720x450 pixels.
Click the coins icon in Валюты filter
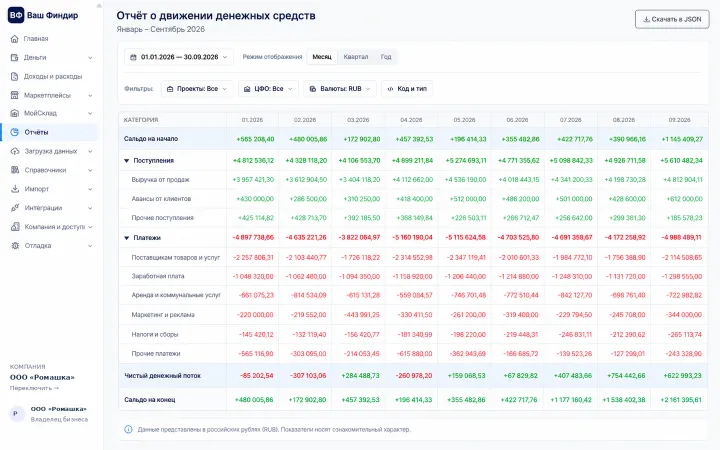tap(313, 89)
